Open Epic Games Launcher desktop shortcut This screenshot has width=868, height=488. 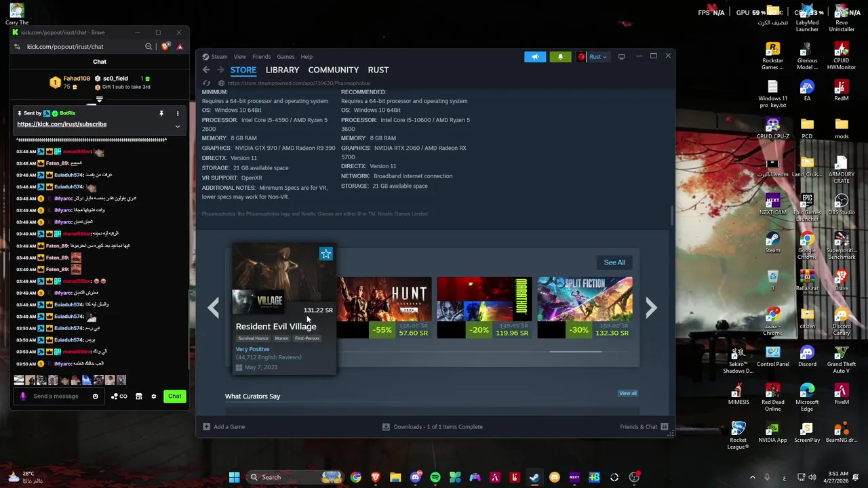(x=807, y=207)
